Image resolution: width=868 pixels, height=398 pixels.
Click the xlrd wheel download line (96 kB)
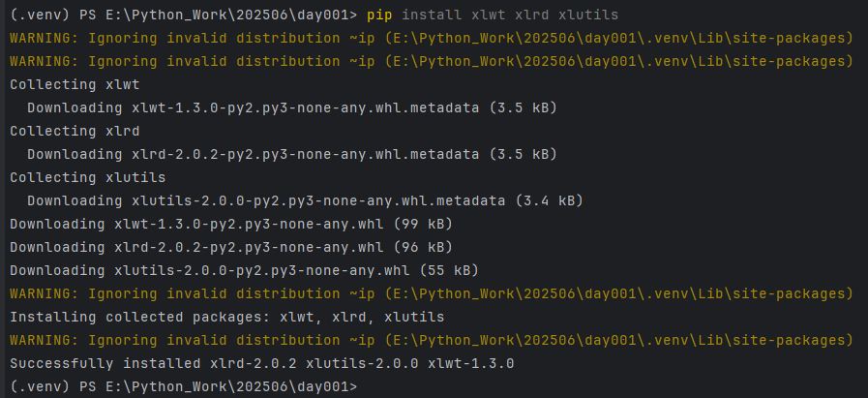click(x=231, y=248)
